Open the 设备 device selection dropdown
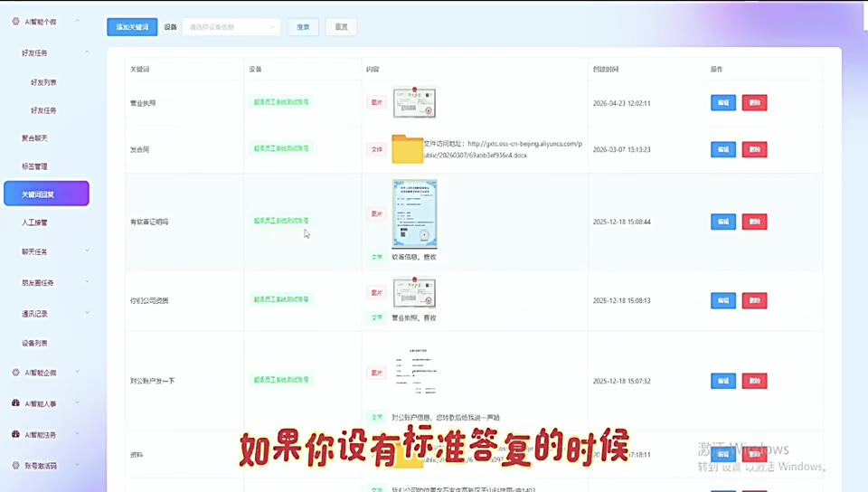This screenshot has height=492, width=868. coord(231,26)
